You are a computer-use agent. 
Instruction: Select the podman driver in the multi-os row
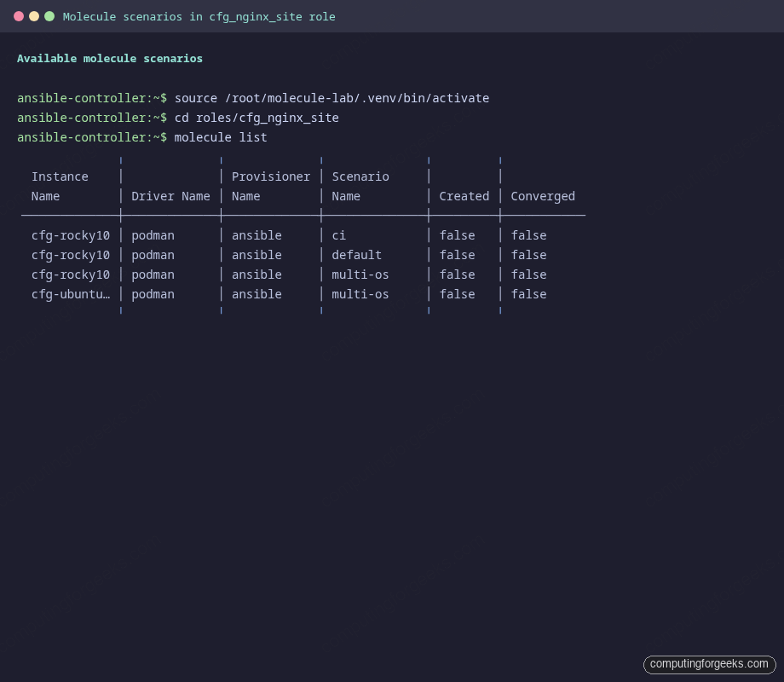click(153, 274)
